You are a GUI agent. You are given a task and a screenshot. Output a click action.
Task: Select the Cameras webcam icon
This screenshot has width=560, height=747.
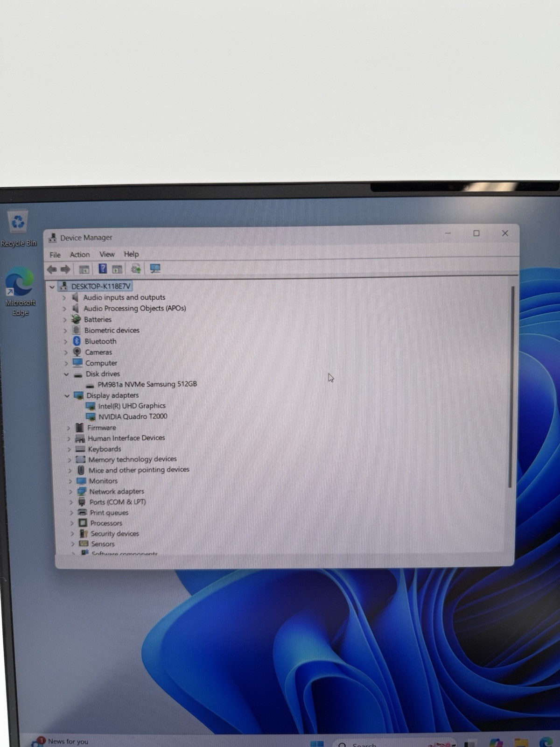[77, 352]
